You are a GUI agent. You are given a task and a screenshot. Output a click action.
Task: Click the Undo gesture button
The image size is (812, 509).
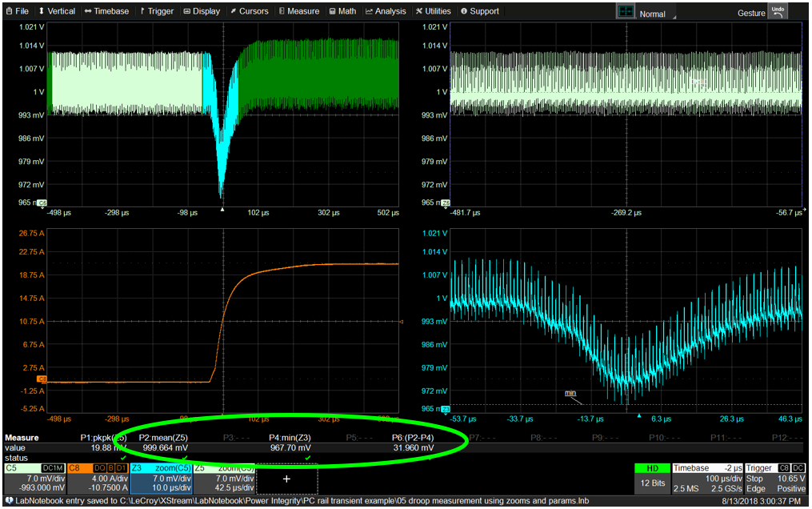pyautogui.click(x=777, y=12)
